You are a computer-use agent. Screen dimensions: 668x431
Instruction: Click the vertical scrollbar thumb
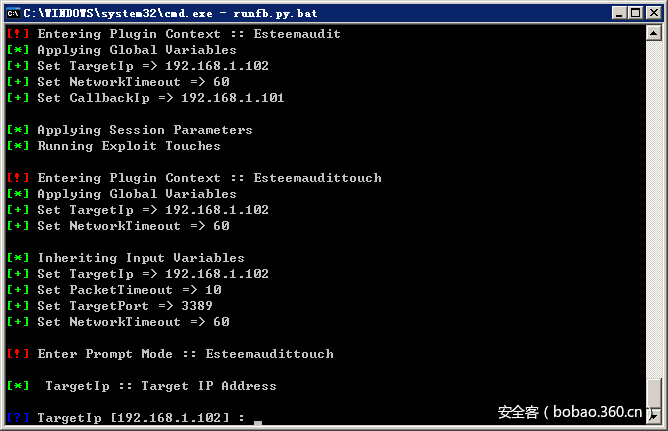655,393
